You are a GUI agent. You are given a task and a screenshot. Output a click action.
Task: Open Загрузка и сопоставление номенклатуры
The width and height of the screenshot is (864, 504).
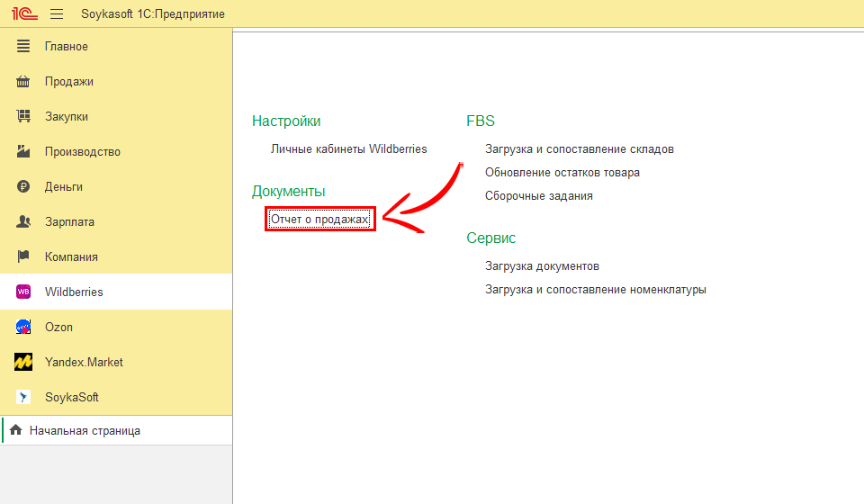click(x=596, y=290)
